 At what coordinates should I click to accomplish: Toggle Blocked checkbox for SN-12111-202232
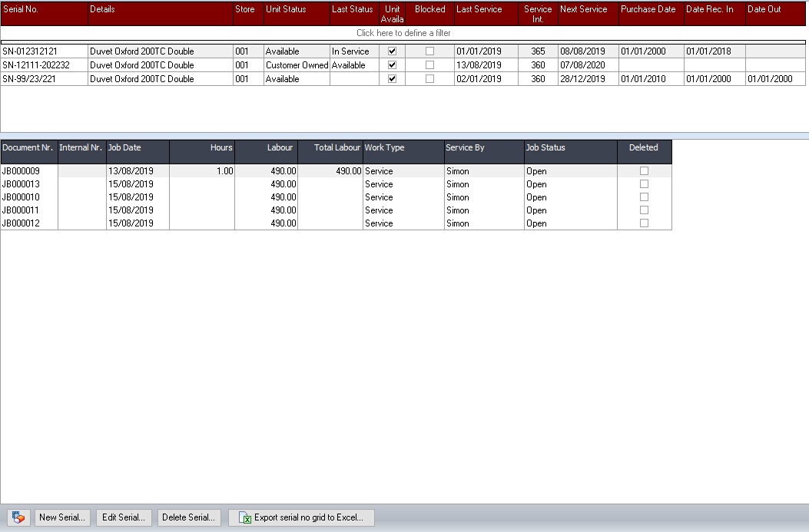click(x=429, y=65)
